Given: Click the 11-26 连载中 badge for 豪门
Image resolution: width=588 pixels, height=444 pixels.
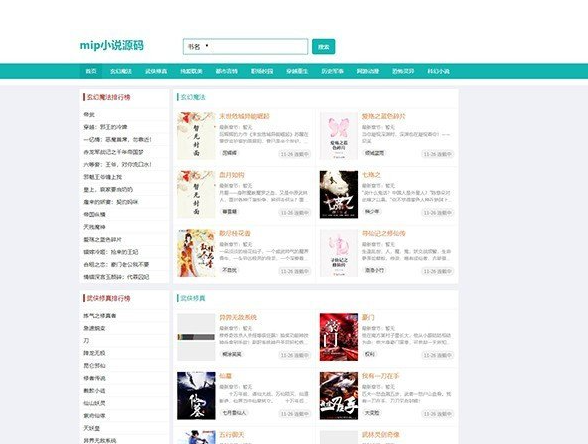Looking at the screenshot, I should [x=438, y=355].
